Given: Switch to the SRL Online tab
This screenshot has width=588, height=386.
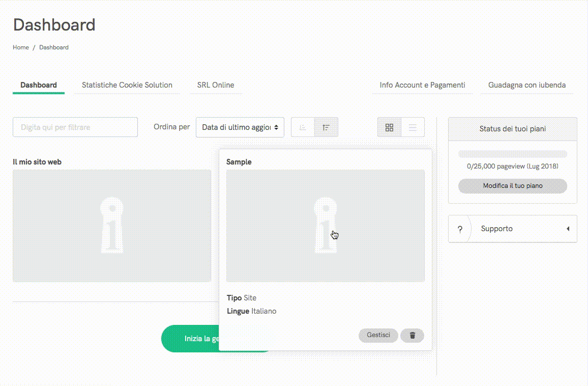Looking at the screenshot, I should point(216,85).
